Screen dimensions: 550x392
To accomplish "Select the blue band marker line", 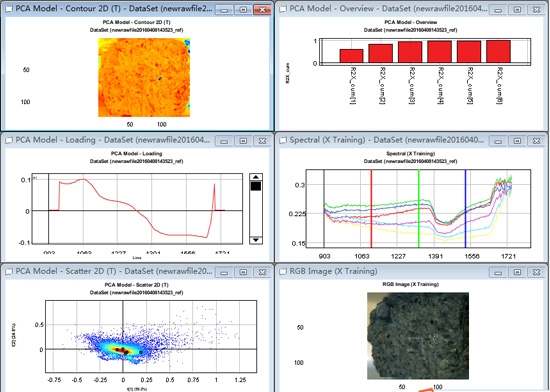I will (x=465, y=209).
